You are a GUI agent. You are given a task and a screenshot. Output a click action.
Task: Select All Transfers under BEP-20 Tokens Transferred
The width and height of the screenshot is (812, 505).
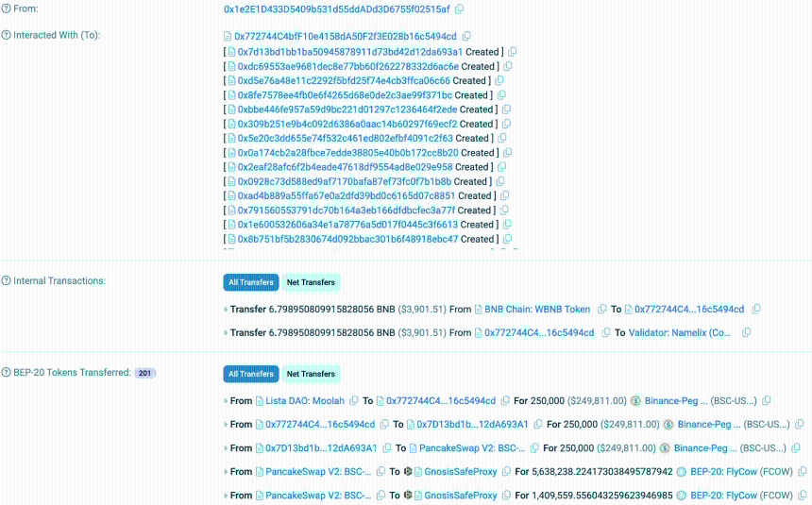tap(250, 374)
